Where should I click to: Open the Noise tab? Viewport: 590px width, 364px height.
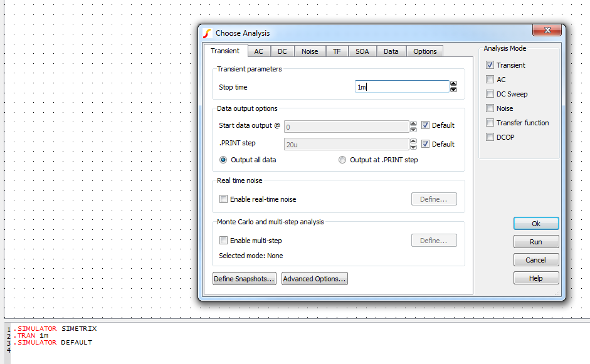tap(310, 51)
